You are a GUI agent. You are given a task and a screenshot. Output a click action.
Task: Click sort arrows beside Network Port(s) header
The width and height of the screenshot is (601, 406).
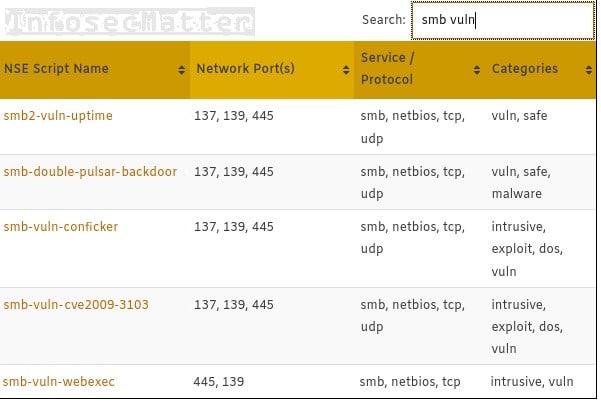pyautogui.click(x=342, y=70)
